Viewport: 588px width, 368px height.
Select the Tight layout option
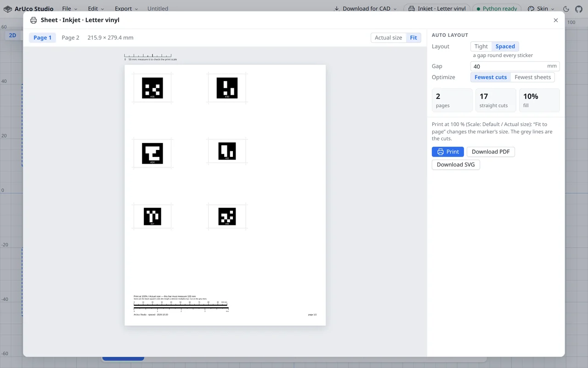click(481, 46)
